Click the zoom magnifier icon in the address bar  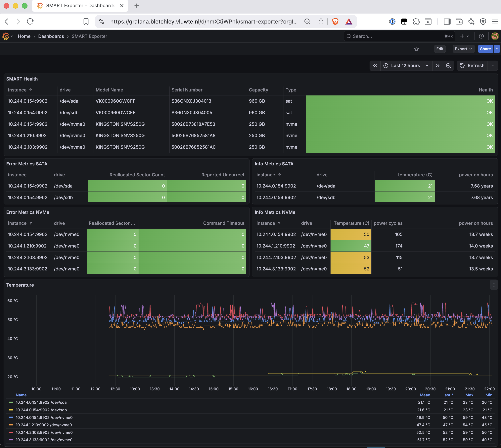click(x=307, y=22)
